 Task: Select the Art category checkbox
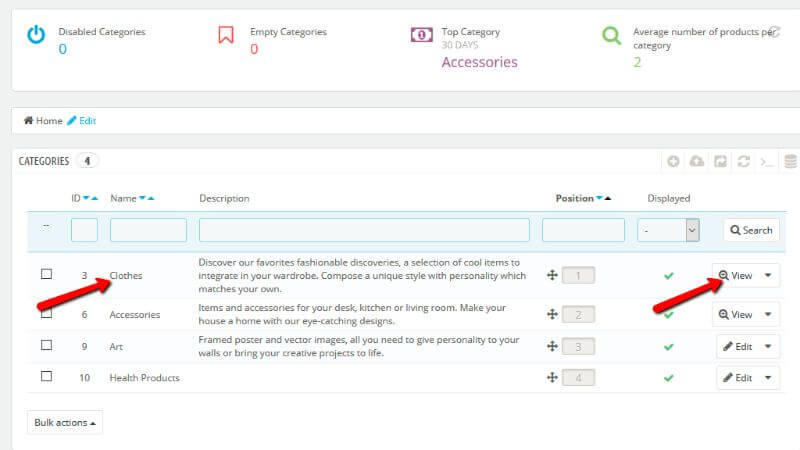coord(46,345)
